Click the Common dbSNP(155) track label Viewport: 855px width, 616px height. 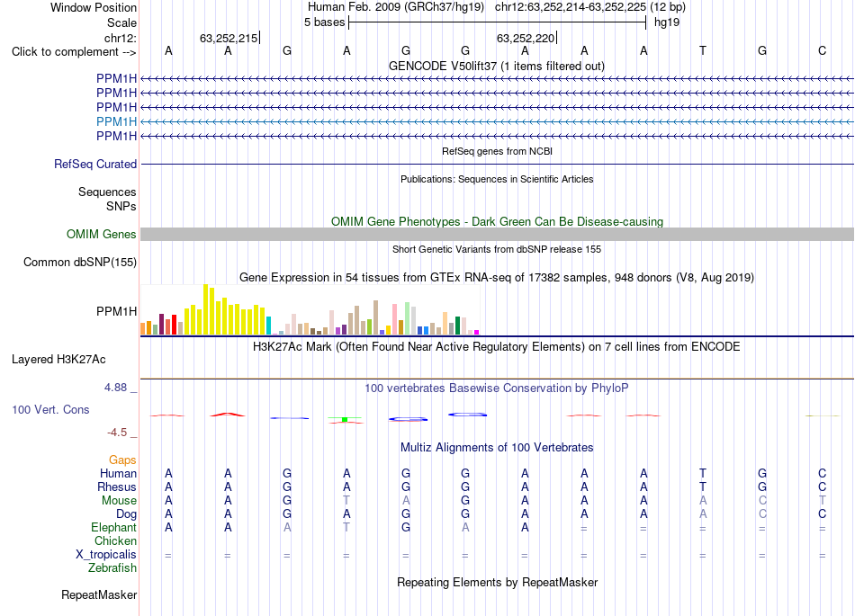pos(79,262)
